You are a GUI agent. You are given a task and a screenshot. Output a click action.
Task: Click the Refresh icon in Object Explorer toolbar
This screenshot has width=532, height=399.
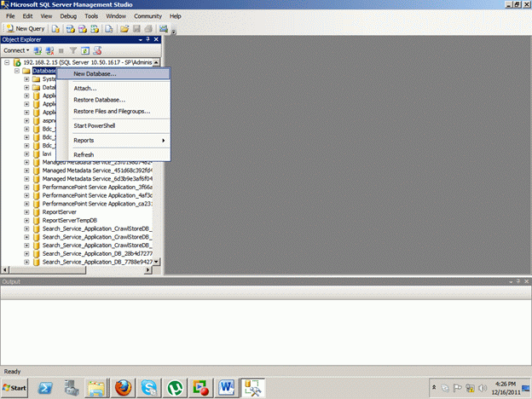tap(85, 50)
